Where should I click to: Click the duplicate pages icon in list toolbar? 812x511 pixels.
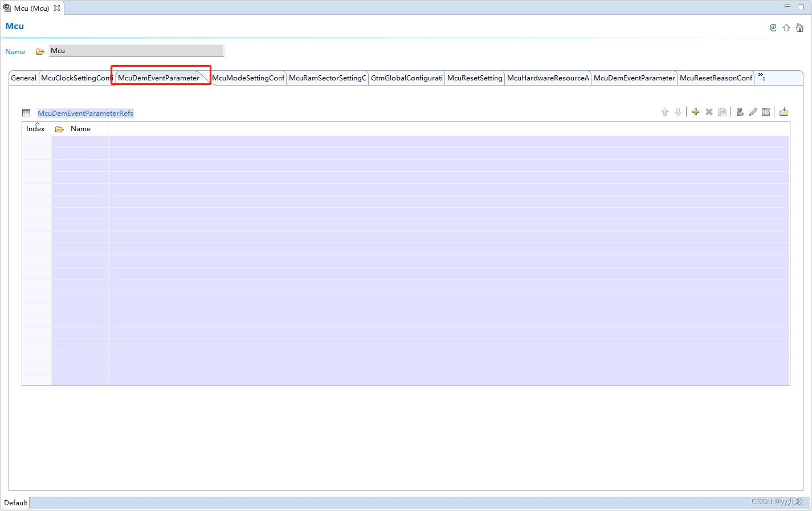click(722, 112)
